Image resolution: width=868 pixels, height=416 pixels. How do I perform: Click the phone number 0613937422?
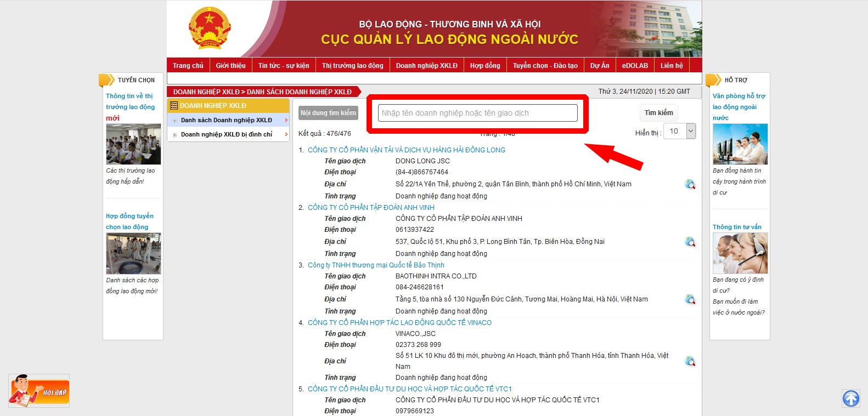(x=415, y=230)
